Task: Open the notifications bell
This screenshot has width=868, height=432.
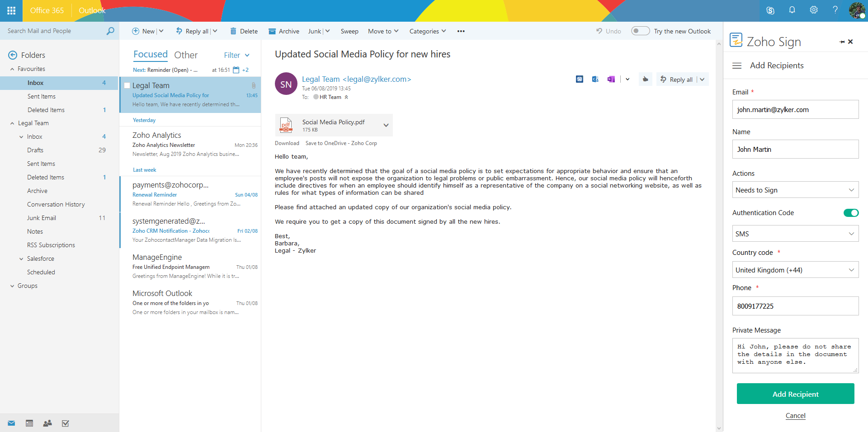Action: pyautogui.click(x=792, y=10)
